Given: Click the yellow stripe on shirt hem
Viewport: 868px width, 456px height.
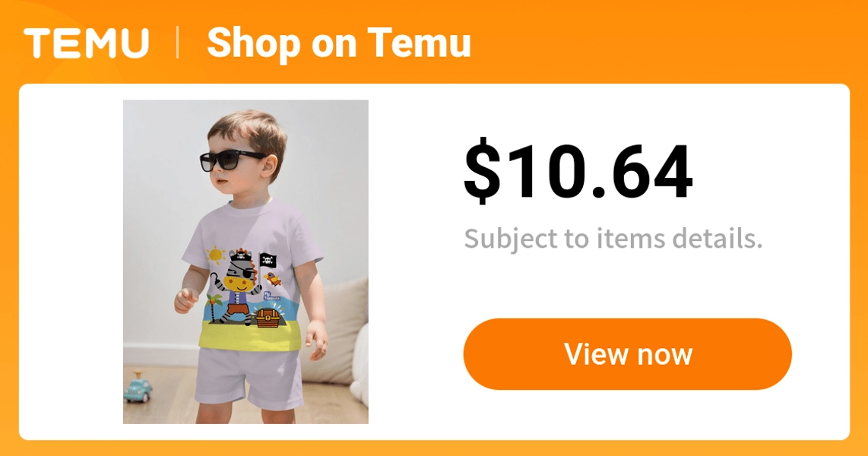Looking at the screenshot, I should (249, 337).
